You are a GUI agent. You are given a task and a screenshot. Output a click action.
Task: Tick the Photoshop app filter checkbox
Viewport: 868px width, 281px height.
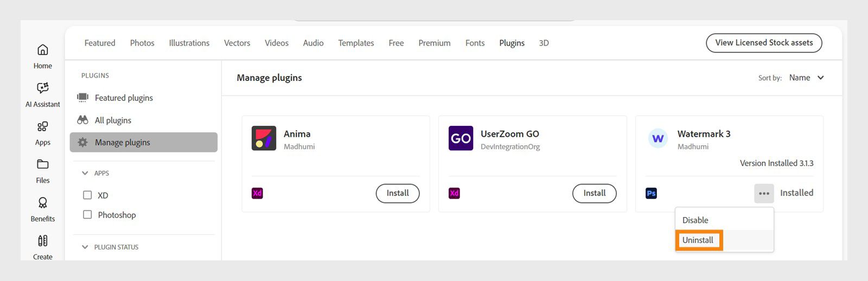pos(87,214)
